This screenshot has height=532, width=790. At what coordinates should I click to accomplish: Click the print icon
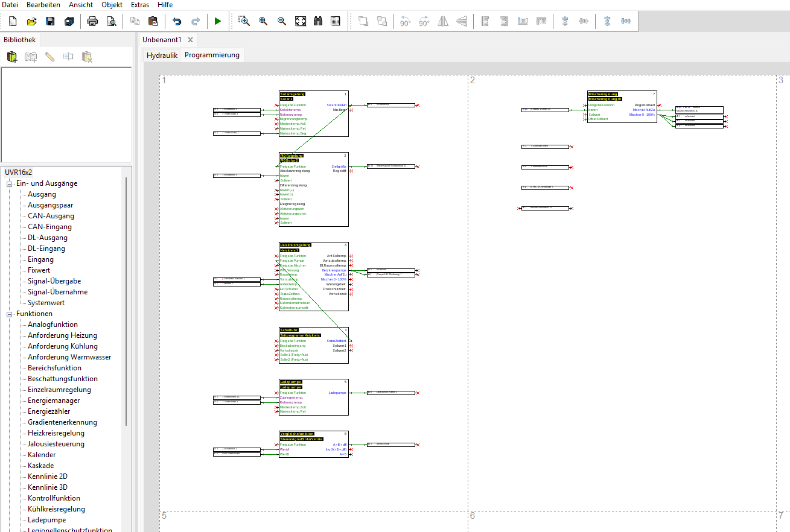click(x=92, y=21)
